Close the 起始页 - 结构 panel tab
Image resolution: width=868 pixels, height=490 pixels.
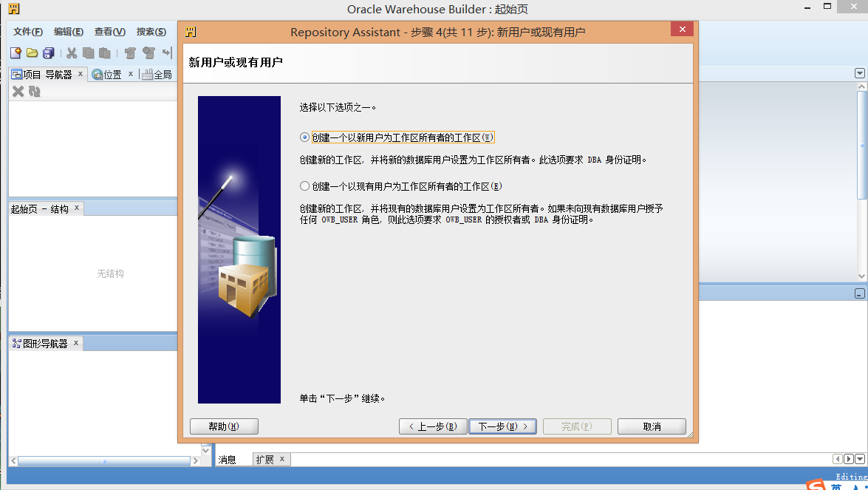77,208
